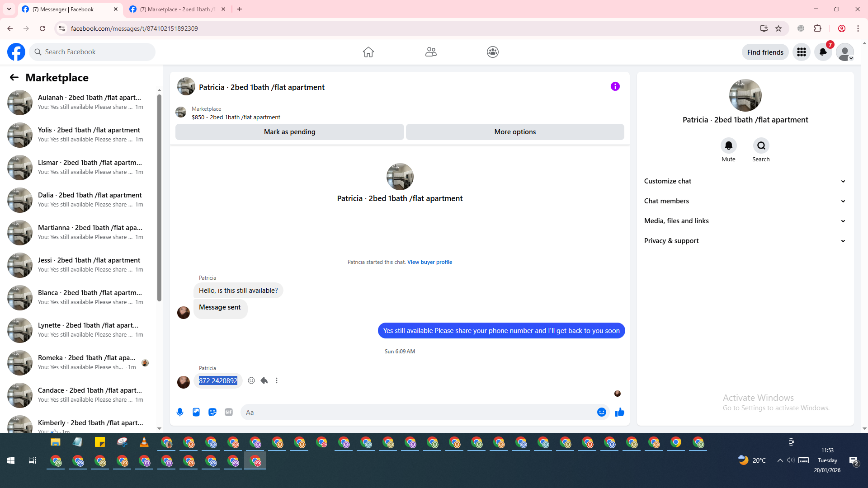The image size is (868, 488).
Task: Choose a GIF icon
Action: click(x=229, y=412)
